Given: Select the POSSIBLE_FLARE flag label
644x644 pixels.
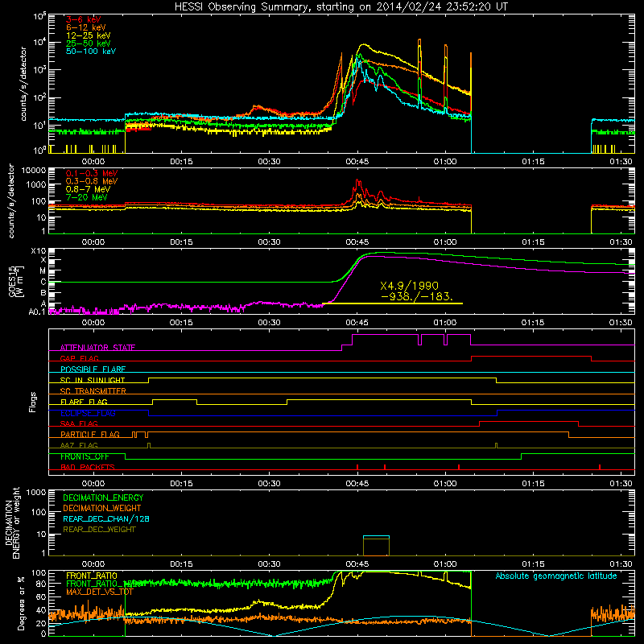Looking at the screenshot, I should [x=93, y=369].
